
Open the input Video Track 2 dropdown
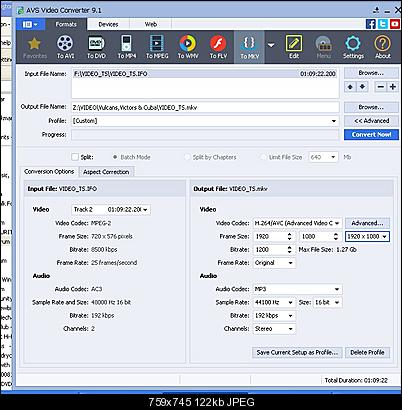[111, 210]
